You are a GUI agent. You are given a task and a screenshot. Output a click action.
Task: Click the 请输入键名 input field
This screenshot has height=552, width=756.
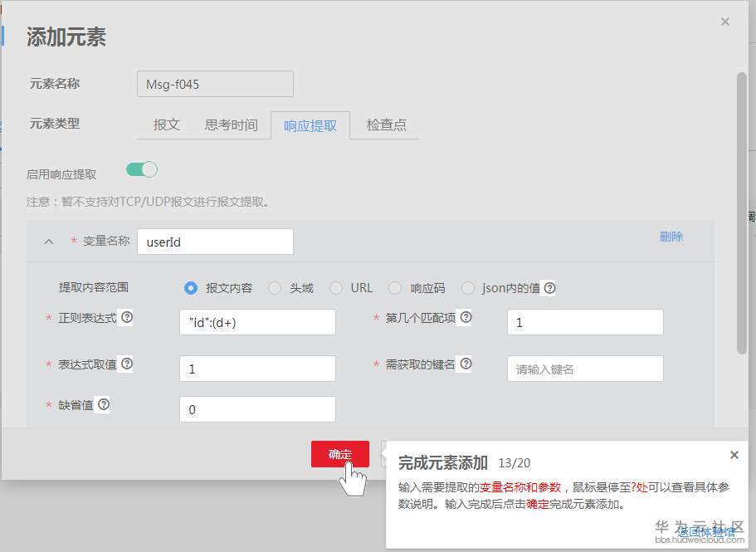[585, 369]
